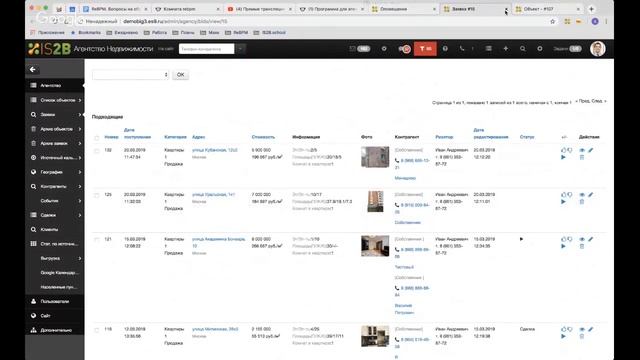Viewport: 640px width, 360px height.
Task: Toggle view eye icon for row 125
Action: 582,195
